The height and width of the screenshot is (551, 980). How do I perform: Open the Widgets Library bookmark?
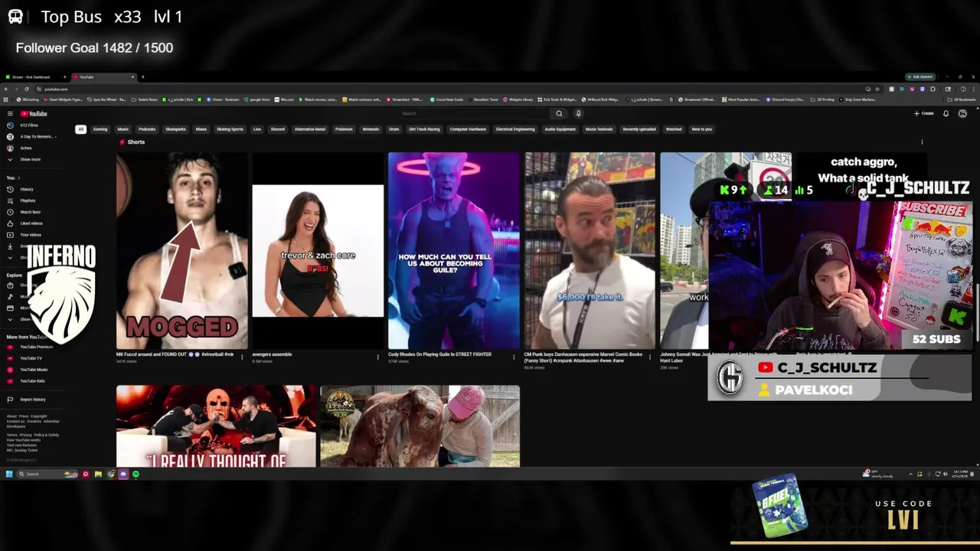point(518,99)
